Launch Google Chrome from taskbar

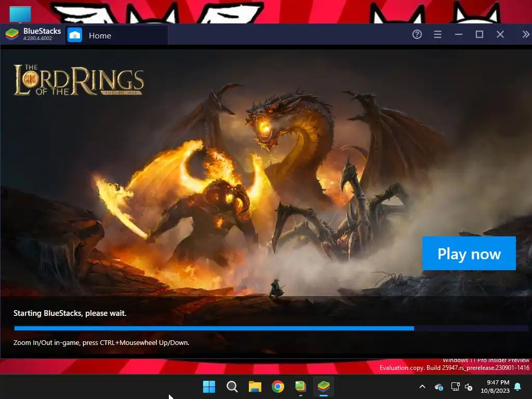coord(278,387)
